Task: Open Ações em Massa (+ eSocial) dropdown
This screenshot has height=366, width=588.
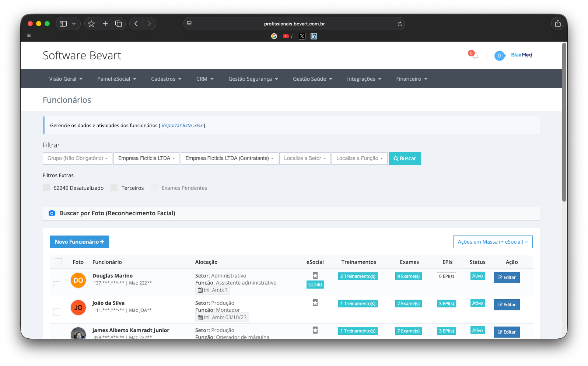Action: [x=493, y=242]
